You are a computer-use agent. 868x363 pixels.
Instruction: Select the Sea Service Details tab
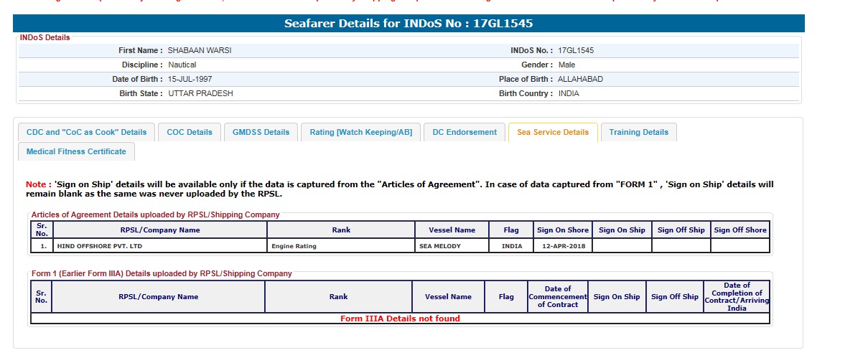[552, 132]
